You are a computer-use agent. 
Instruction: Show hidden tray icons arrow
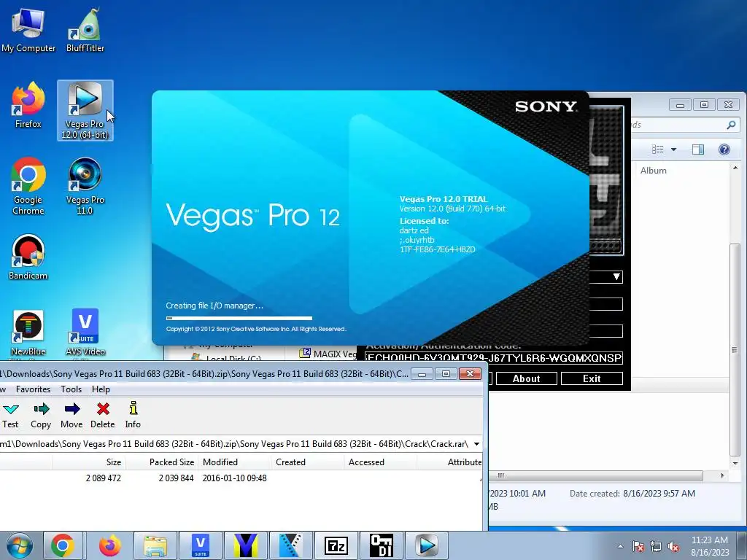pos(620,546)
